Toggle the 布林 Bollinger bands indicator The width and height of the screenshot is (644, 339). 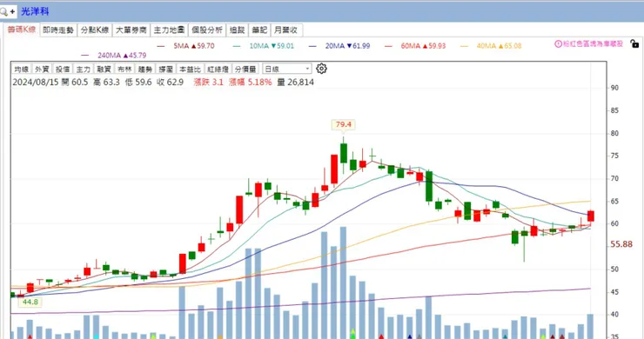click(x=124, y=69)
